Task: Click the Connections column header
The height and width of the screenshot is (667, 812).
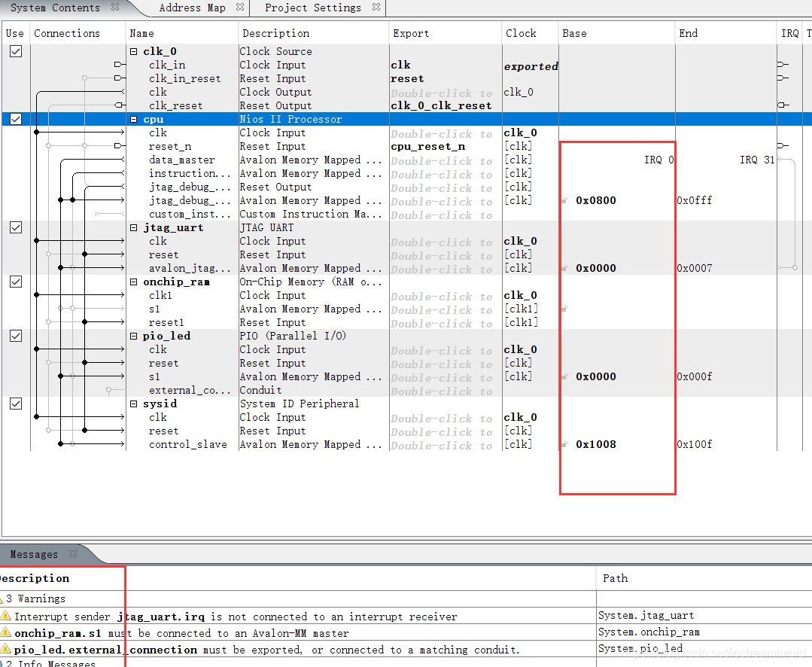Action: point(67,33)
